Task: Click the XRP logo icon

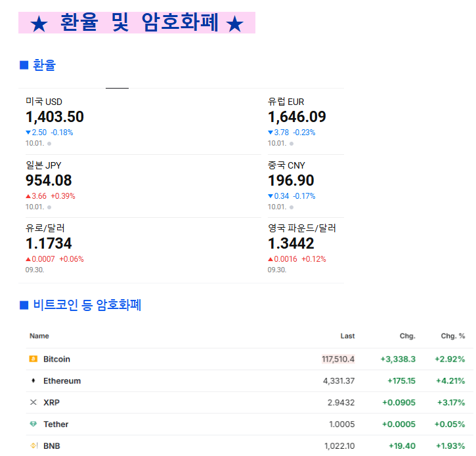Action: [33, 402]
